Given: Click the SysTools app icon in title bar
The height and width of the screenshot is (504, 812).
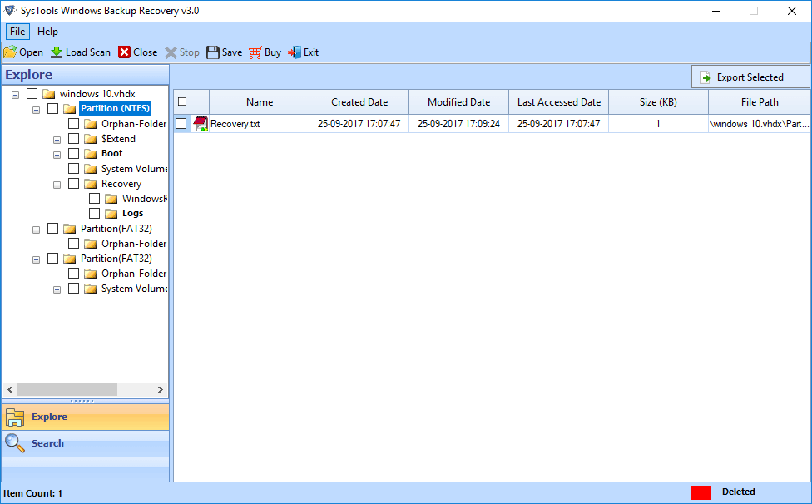Looking at the screenshot, I should point(10,10).
